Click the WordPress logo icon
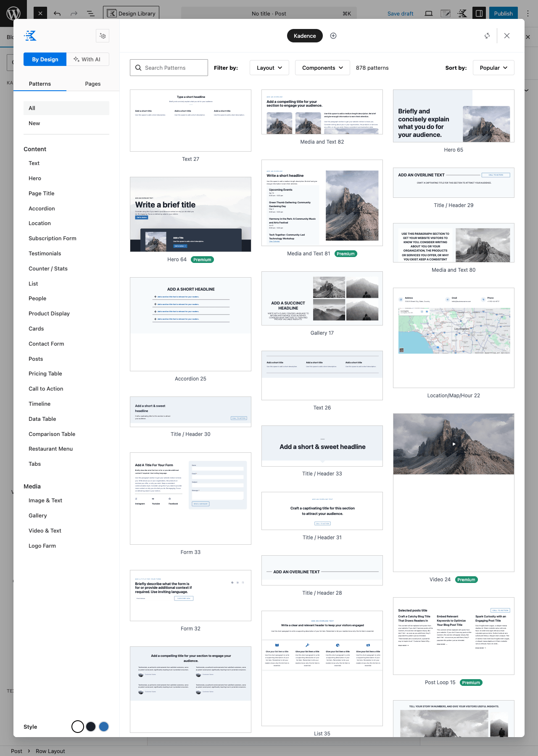This screenshot has height=756, width=538. point(13,13)
